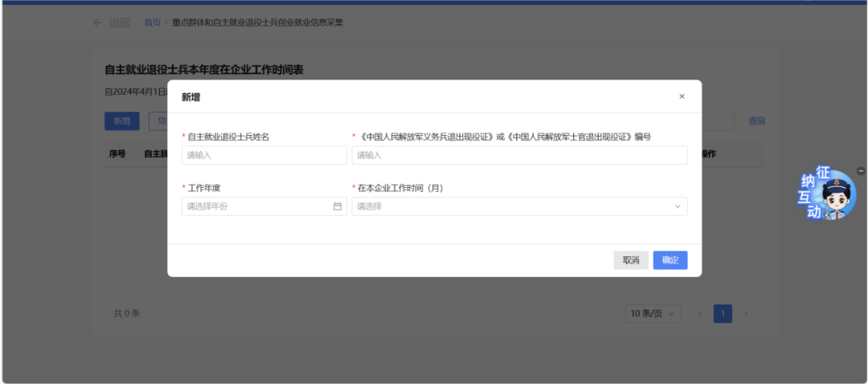This screenshot has width=868, height=384.
Task: Open the 征纳互动 mascot assistant
Action: coord(828,195)
